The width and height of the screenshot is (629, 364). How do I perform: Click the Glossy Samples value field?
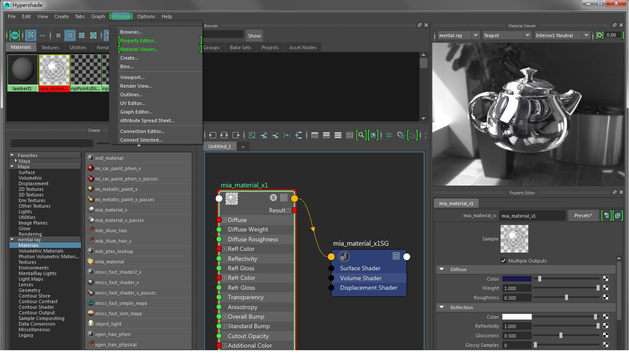coord(517,345)
